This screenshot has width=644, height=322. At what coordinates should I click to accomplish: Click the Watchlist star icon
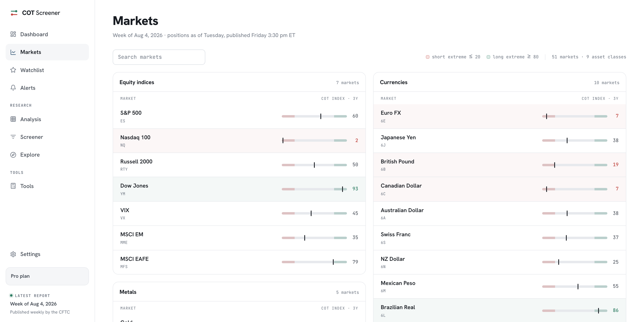coord(13,70)
